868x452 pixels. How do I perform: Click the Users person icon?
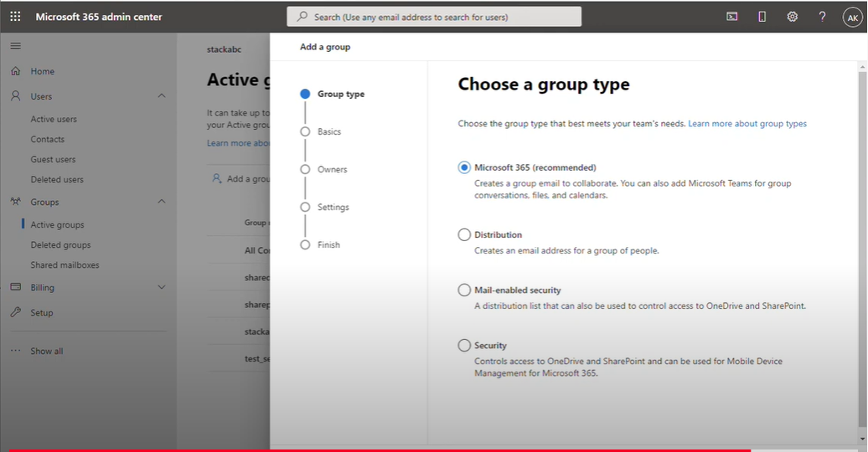15,95
